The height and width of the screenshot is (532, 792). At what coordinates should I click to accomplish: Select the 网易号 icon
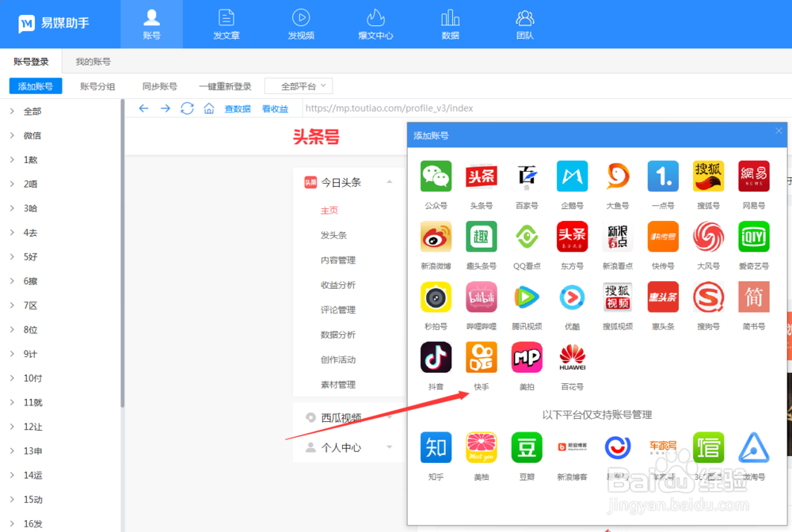754,177
